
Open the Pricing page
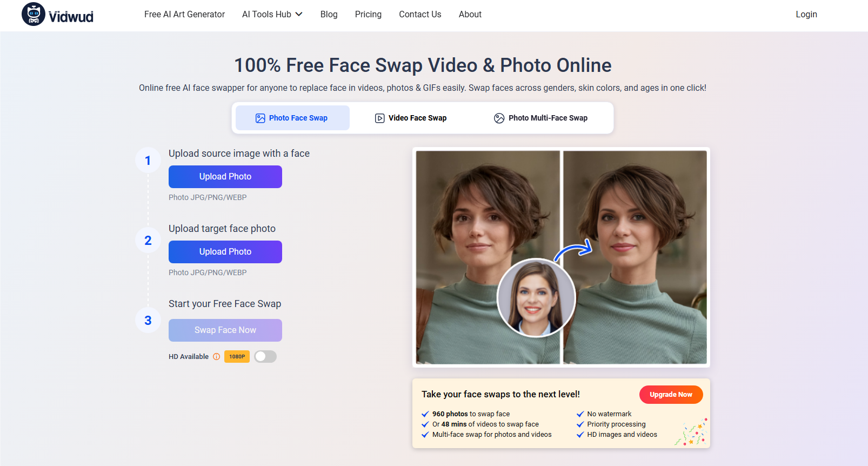(368, 15)
